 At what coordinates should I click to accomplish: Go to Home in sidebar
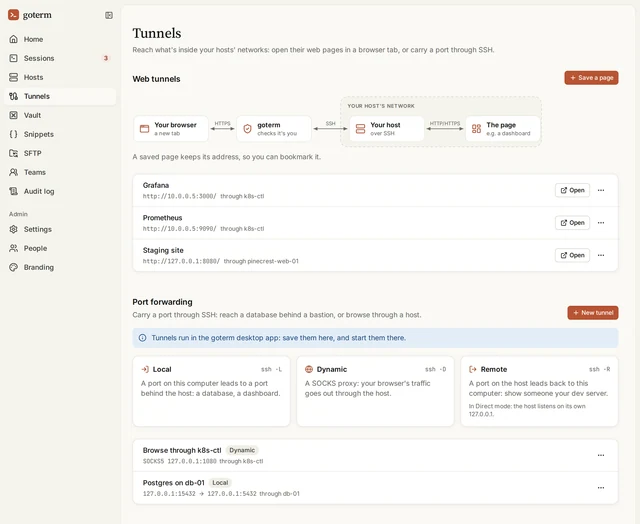[60, 39]
